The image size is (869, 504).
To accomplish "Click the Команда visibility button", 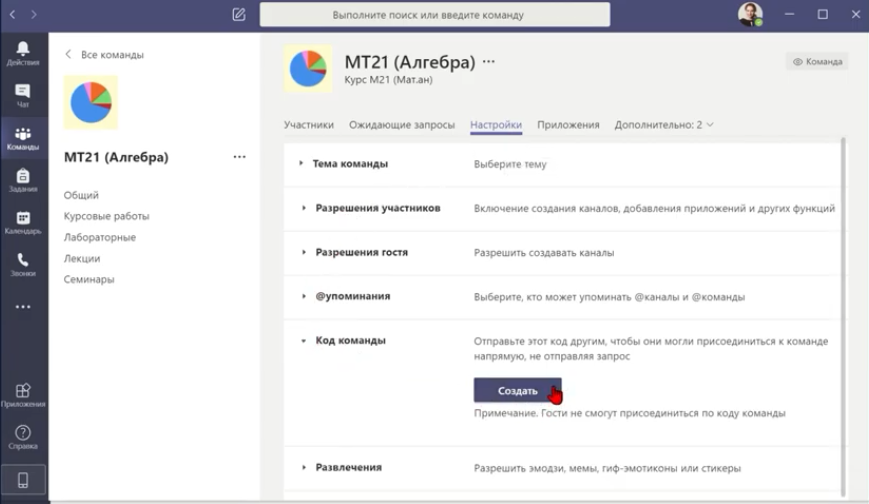I will [817, 62].
